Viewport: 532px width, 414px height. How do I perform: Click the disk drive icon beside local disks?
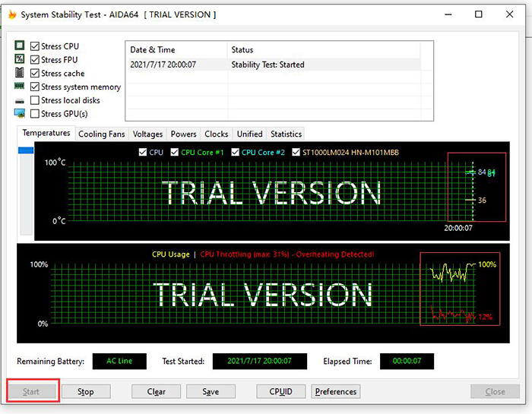(20, 100)
